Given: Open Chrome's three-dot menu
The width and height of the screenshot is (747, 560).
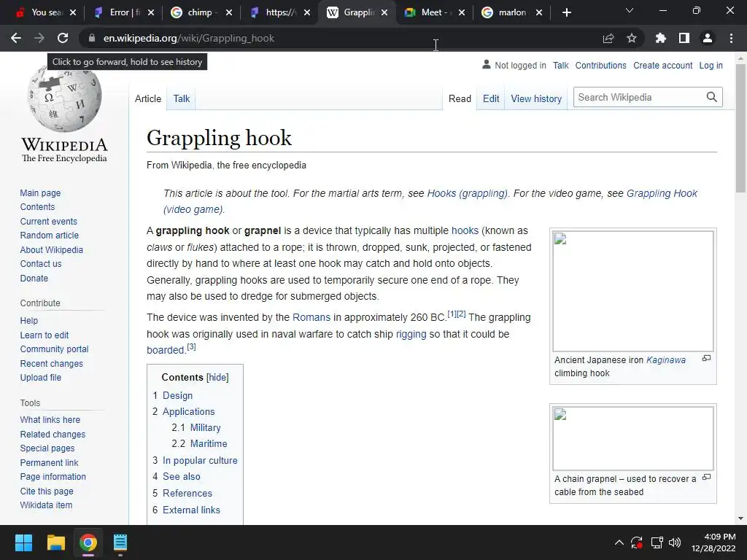Looking at the screenshot, I should coord(731,38).
